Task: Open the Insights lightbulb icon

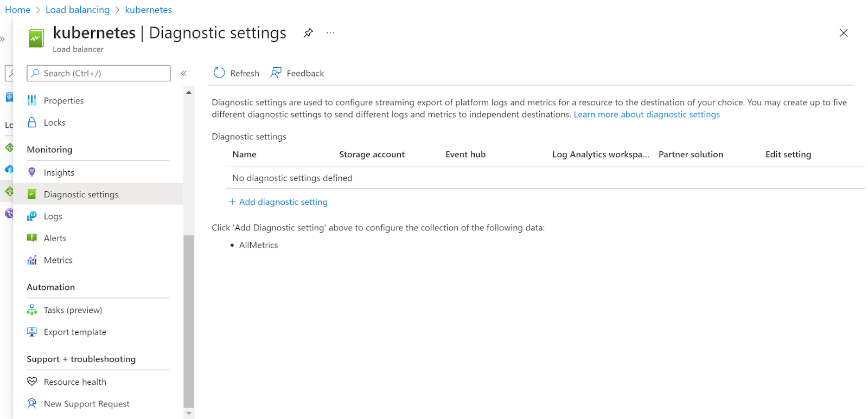Action: click(x=32, y=172)
